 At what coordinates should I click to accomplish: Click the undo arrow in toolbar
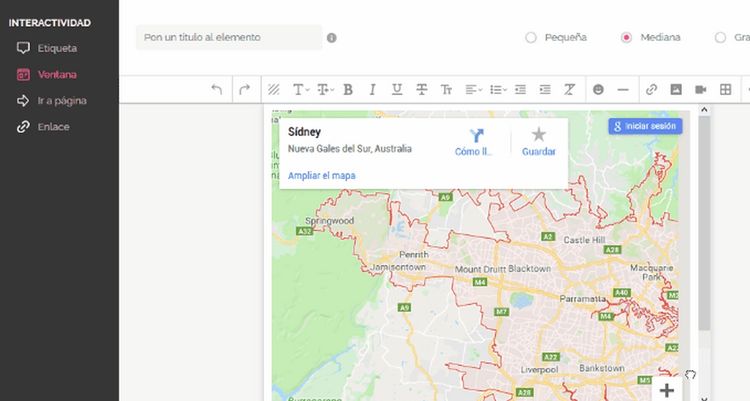point(217,90)
